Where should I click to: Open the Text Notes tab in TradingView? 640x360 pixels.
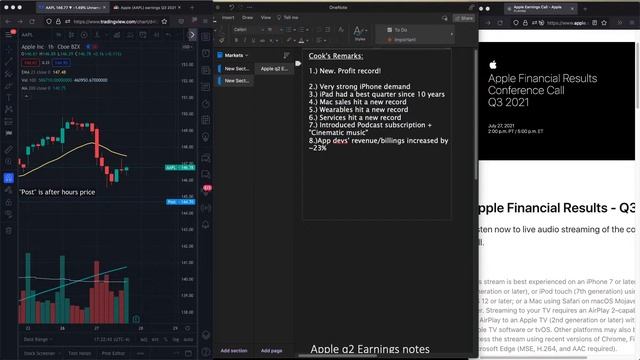tap(80, 353)
